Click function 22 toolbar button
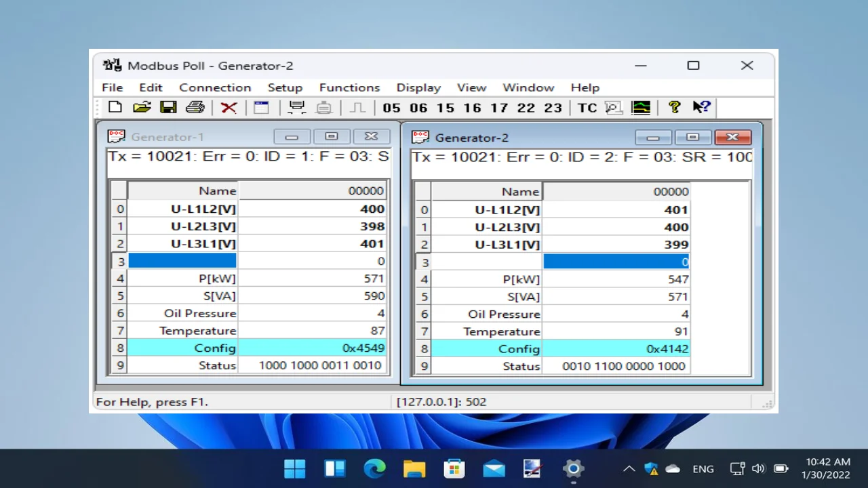 pyautogui.click(x=526, y=108)
